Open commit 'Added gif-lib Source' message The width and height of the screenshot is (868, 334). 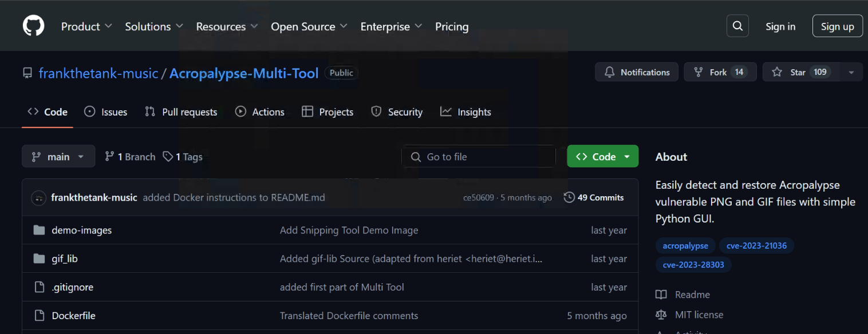pos(411,259)
